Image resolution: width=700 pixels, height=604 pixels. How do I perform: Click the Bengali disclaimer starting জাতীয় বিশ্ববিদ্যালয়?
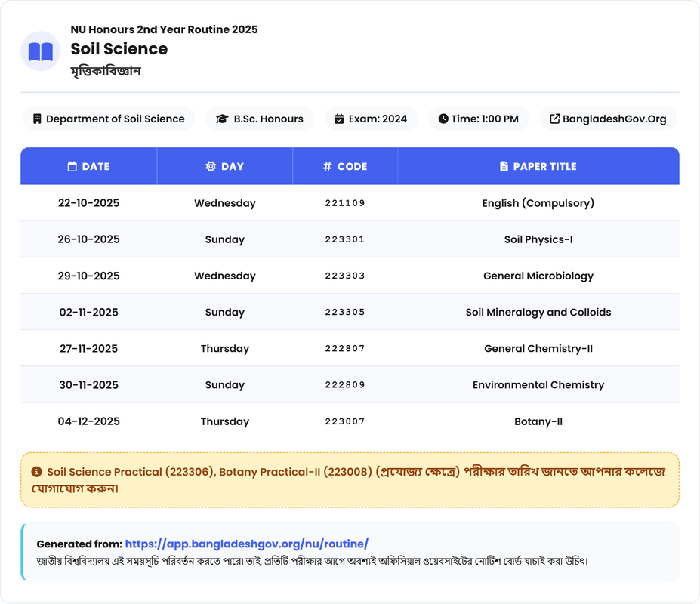click(x=312, y=561)
